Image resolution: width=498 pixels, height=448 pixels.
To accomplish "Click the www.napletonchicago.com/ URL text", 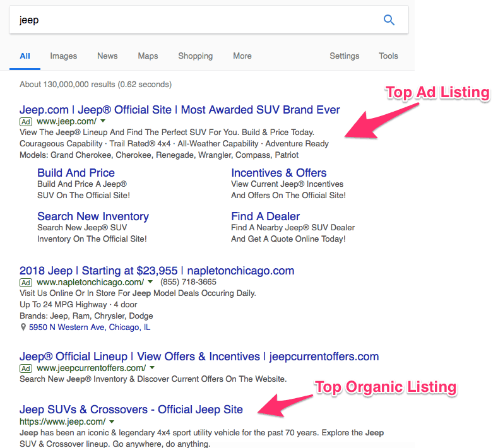I will (90, 282).
